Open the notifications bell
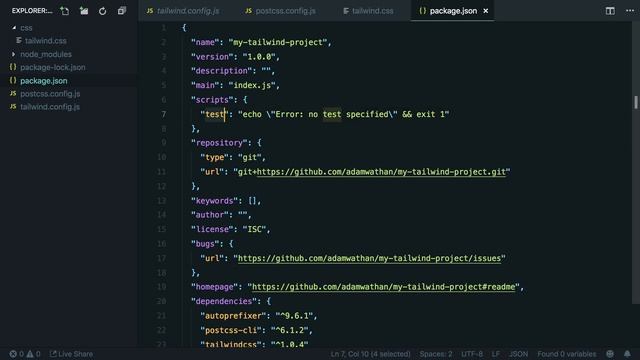The width and height of the screenshot is (640, 360). [x=627, y=354]
